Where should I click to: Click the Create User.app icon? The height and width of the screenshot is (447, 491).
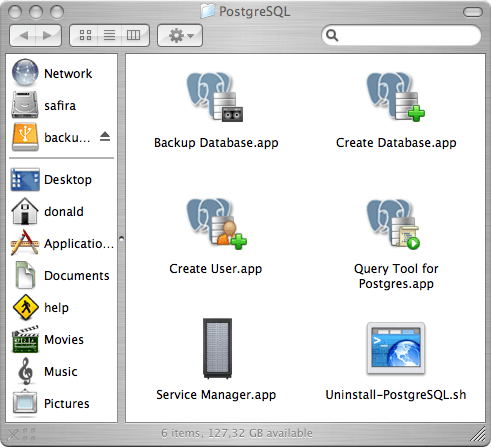tap(217, 223)
